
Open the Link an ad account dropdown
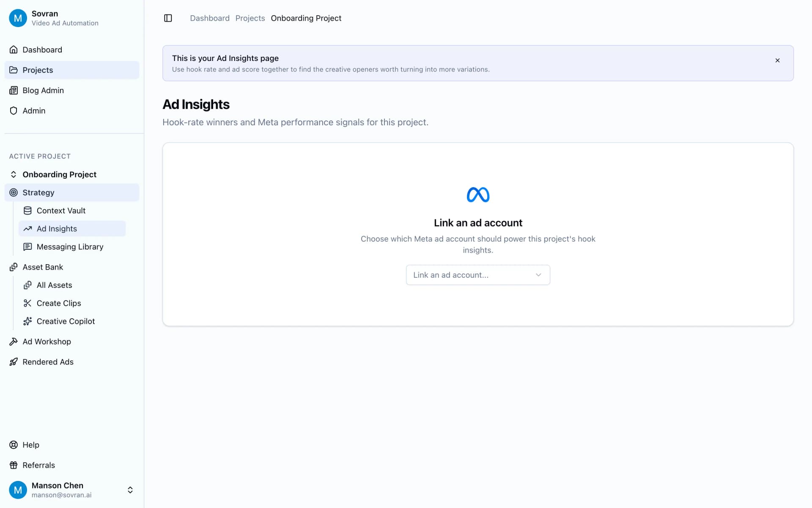(478, 275)
